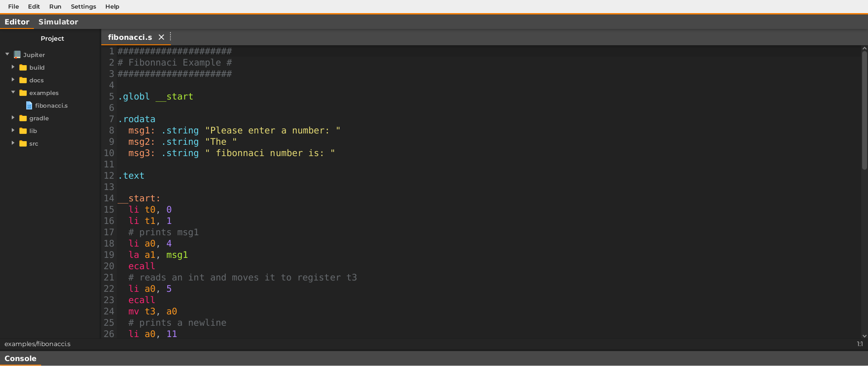Click the '# Fibonnaci Example #' comment

[175, 62]
